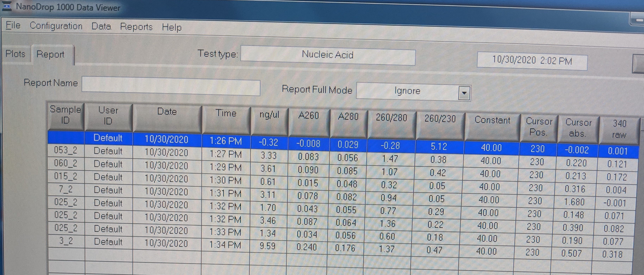Click the Ignore value in Report Full Mode
The image size is (644, 275).
click(x=407, y=91)
